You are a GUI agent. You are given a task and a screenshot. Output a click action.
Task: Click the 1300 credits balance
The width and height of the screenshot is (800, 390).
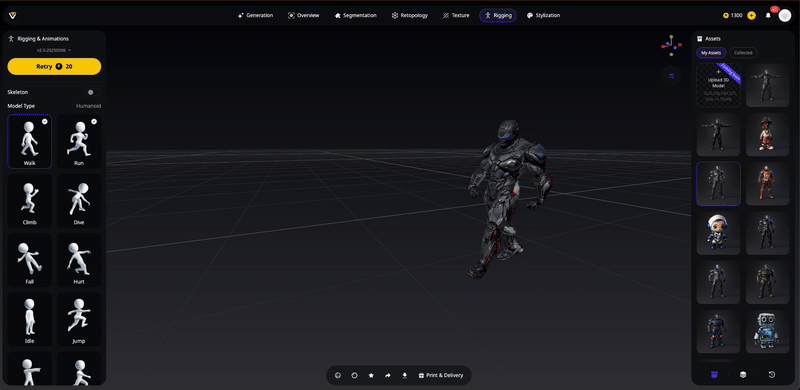coord(733,15)
